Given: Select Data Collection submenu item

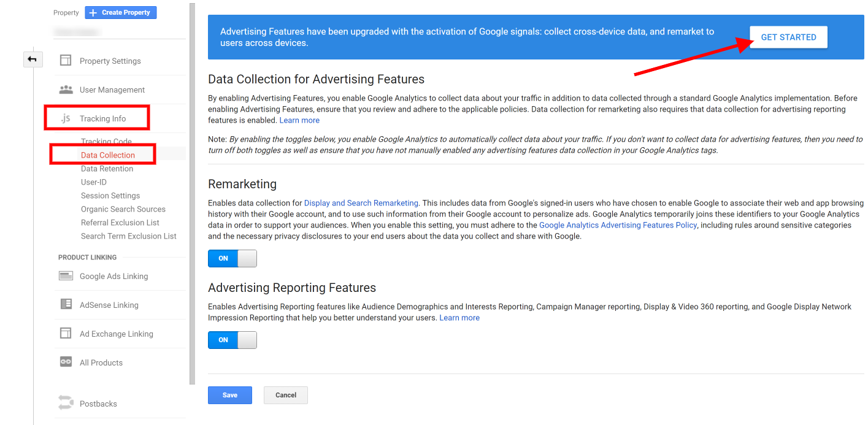Looking at the screenshot, I should [x=108, y=155].
